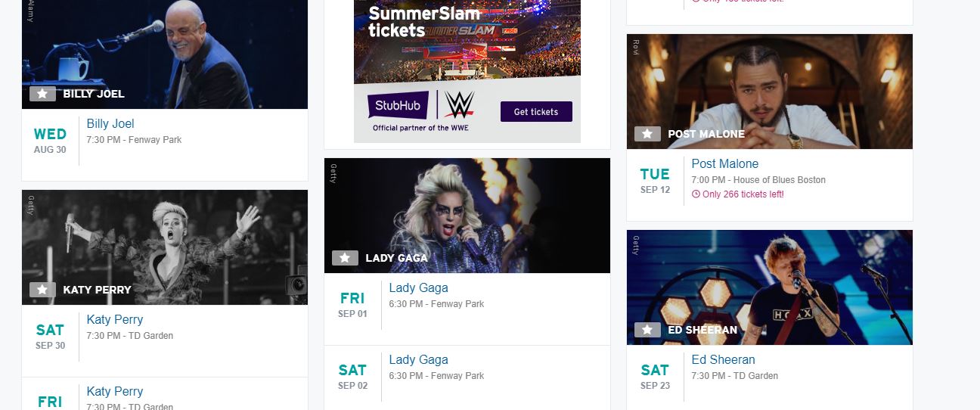This screenshot has height=410, width=980.
Task: Favorite Billy Joel with star icon
Action: (x=42, y=94)
